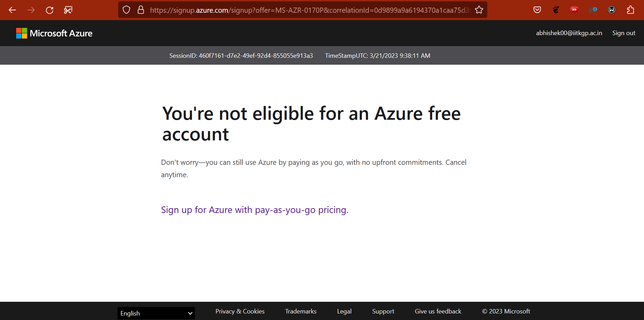Click the screenshot scissors icon
This screenshot has width=644, height=320.
tap(68, 10)
